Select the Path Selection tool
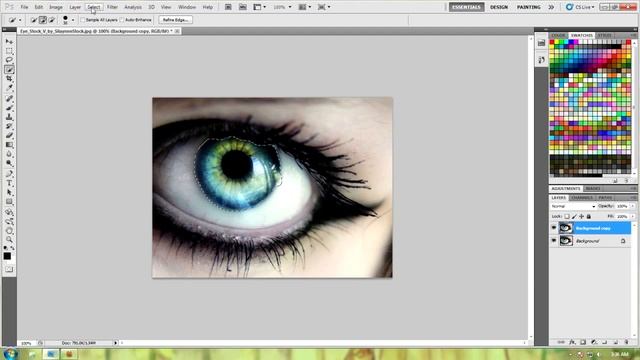The image size is (640, 360). (x=9, y=193)
